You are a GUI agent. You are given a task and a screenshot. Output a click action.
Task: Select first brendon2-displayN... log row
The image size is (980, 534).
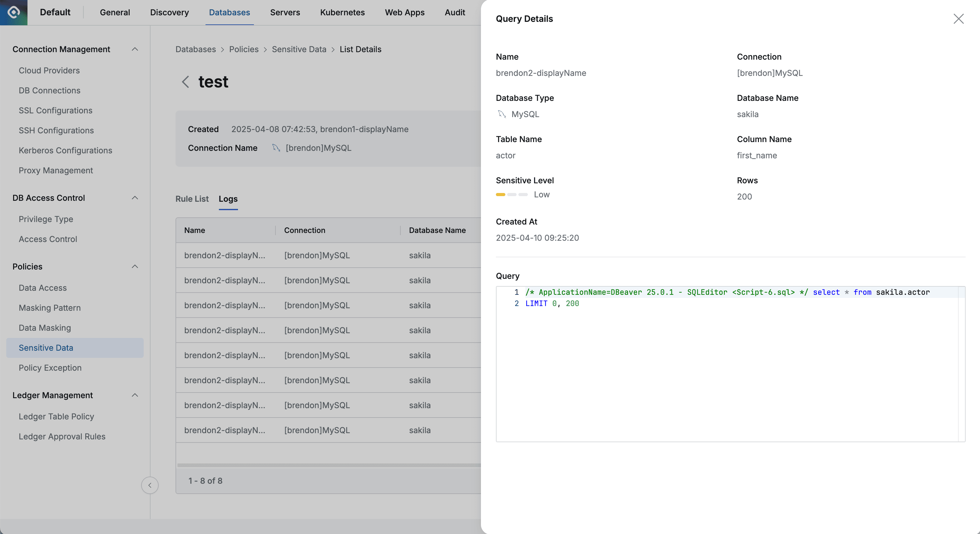(225, 255)
